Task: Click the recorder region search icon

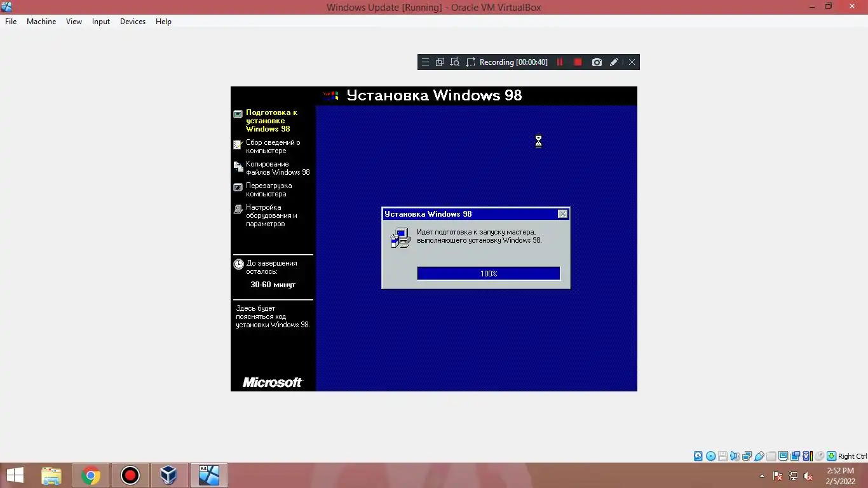Action: tap(455, 62)
